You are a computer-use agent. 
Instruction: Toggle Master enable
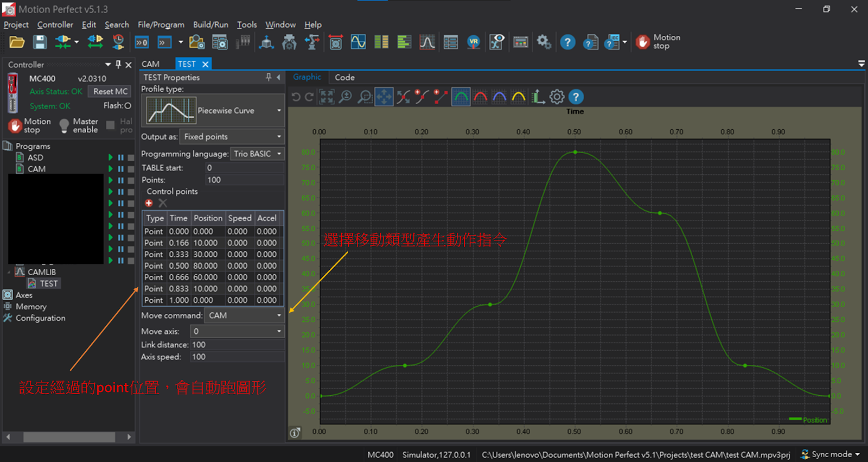pyautogui.click(x=79, y=125)
